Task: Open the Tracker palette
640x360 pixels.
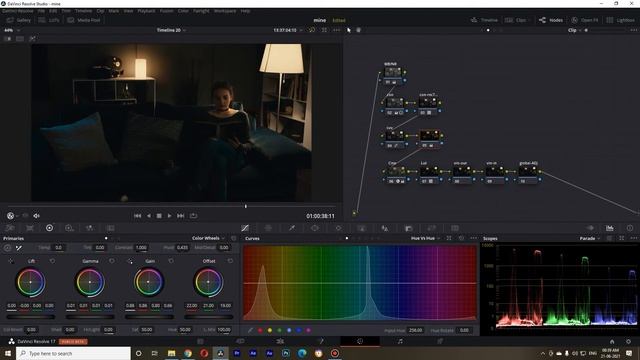Action: pos(338,228)
